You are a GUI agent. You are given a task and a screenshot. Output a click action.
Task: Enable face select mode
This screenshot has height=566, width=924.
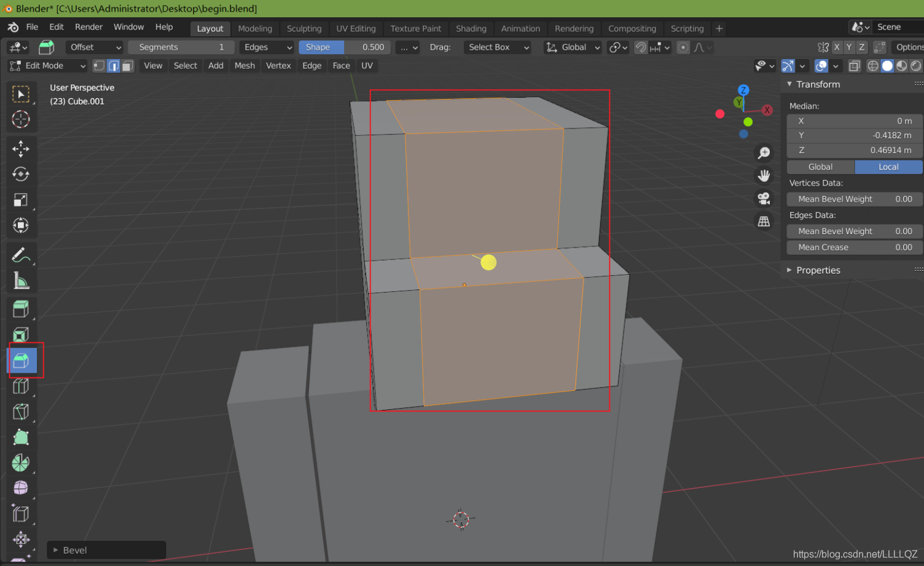pos(128,66)
